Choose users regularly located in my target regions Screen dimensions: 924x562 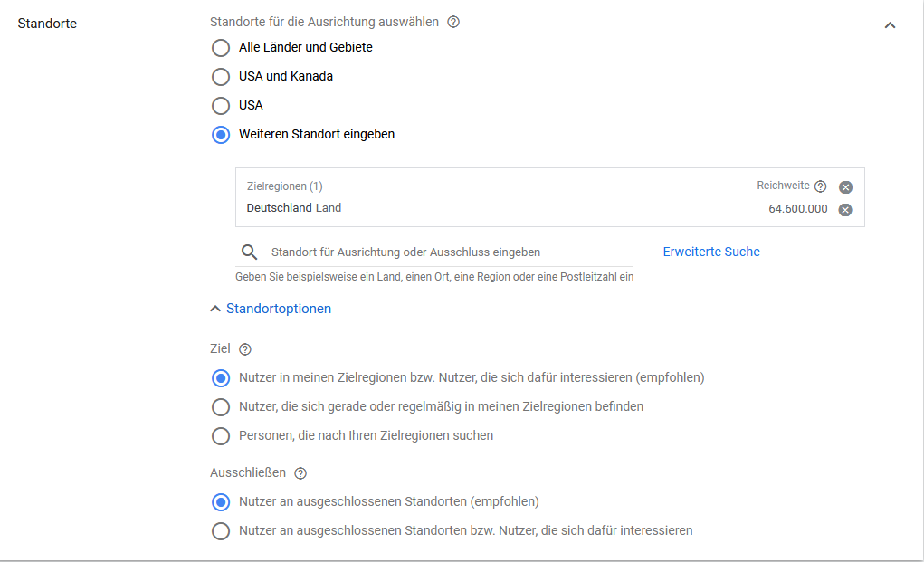pos(221,407)
